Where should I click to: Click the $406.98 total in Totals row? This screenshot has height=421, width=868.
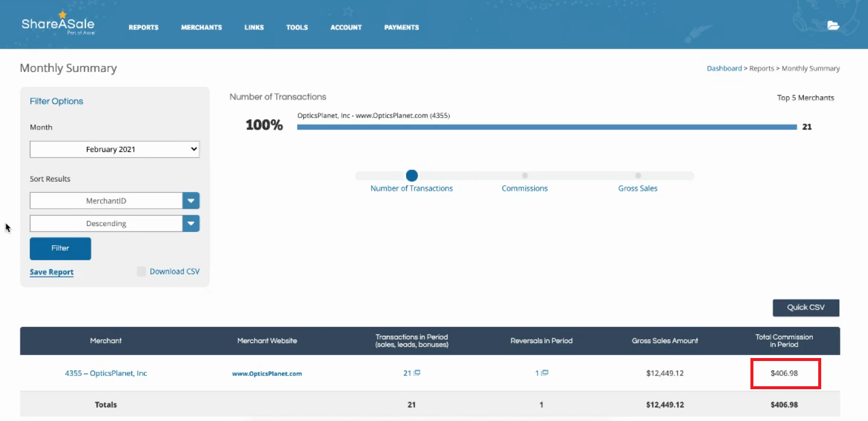(785, 405)
